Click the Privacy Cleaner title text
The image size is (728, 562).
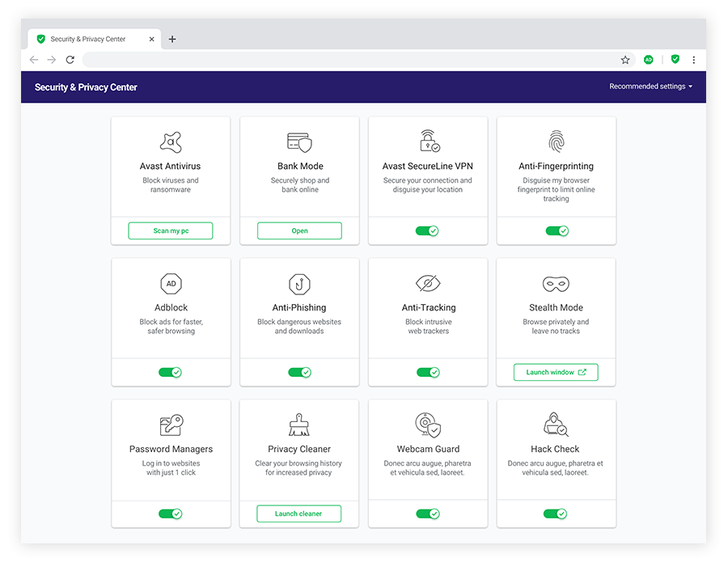point(299,450)
